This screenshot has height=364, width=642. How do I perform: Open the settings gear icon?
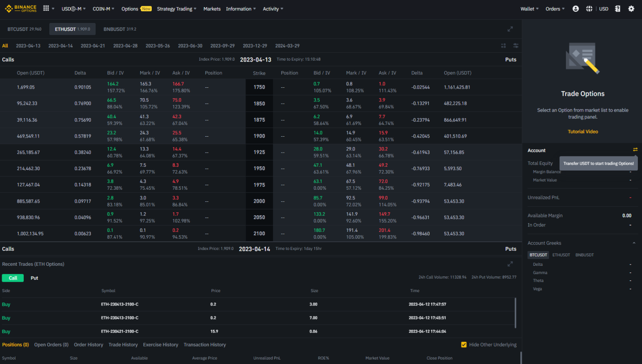click(631, 8)
